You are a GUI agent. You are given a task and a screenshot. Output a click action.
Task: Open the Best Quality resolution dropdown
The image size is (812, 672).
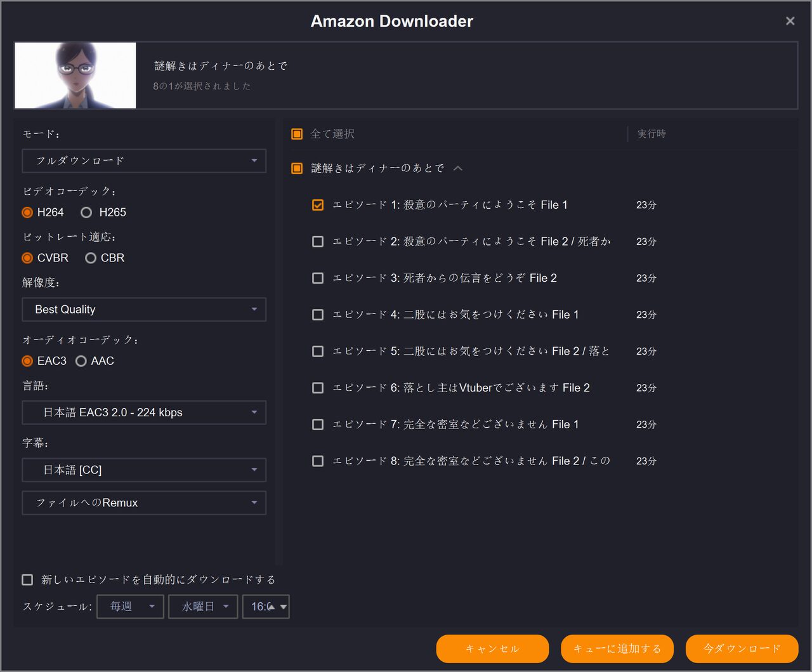click(x=144, y=310)
